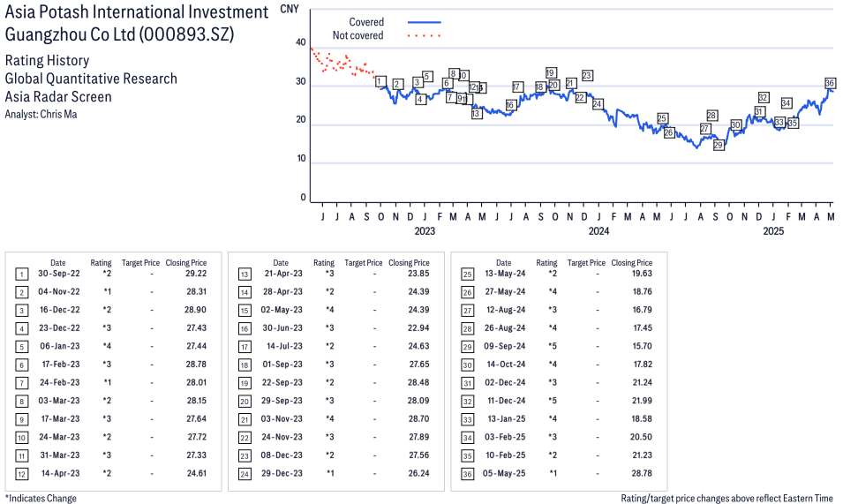Image resolution: width=843 pixels, height=504 pixels.
Task: Click date 21-Apr-23 in the table
Action: 283,274
